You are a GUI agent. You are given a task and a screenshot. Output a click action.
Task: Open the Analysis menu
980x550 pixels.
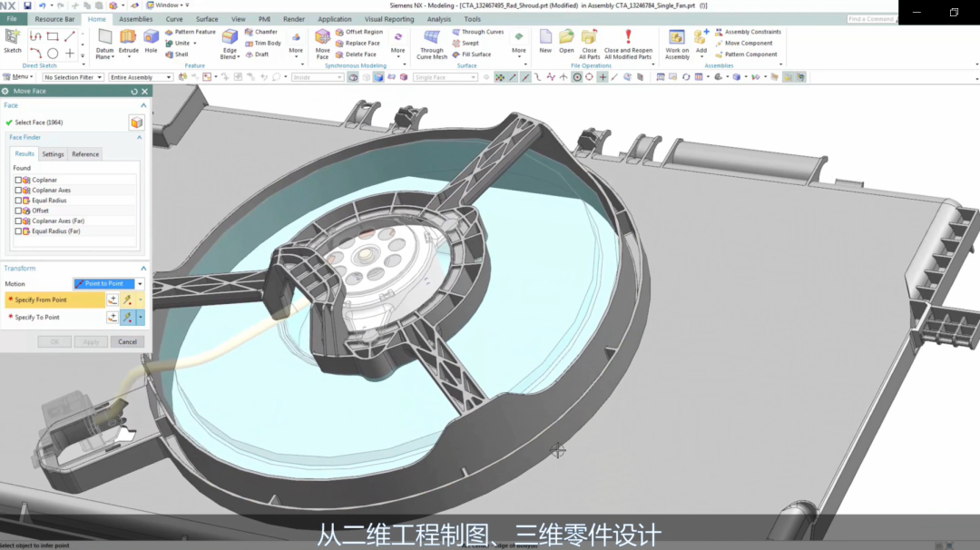click(438, 18)
